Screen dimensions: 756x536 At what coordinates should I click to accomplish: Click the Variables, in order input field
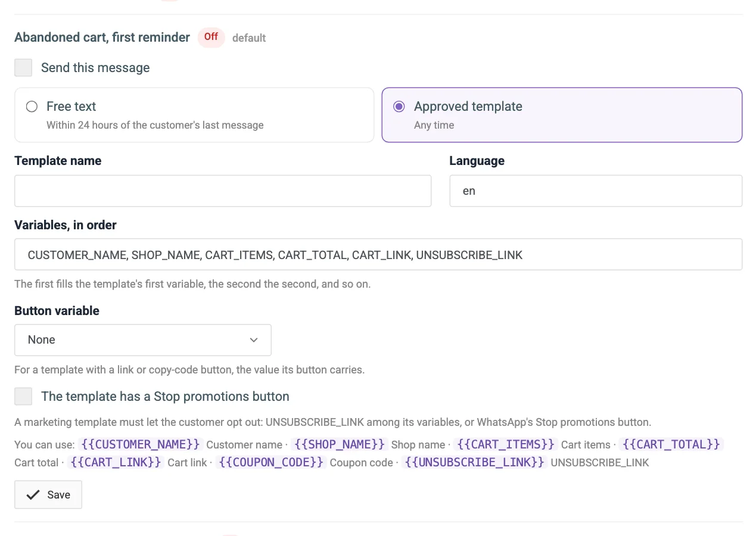[378, 255]
